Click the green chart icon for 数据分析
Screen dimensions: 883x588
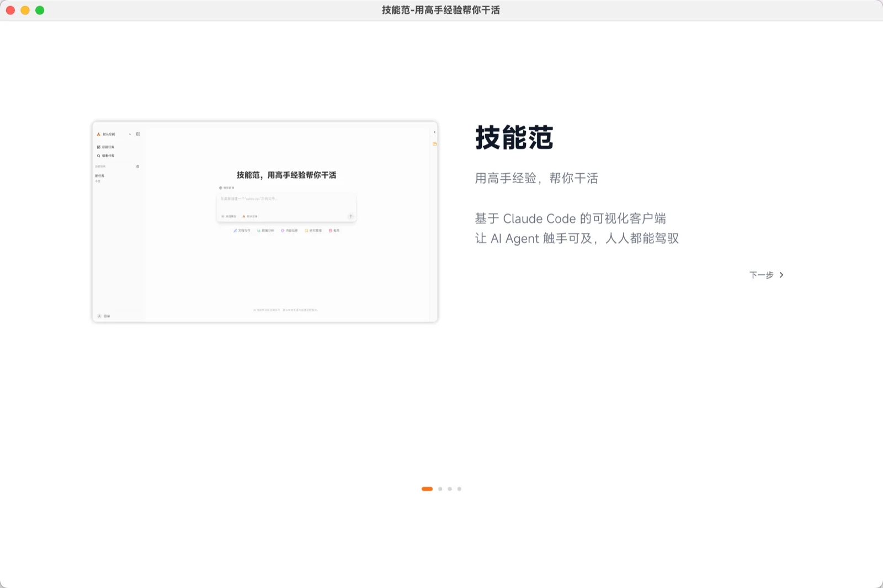click(258, 231)
